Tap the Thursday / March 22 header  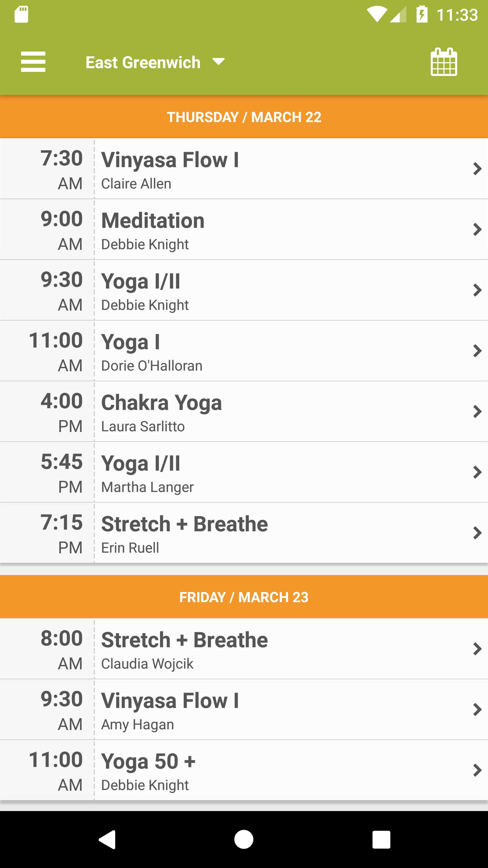tap(244, 117)
